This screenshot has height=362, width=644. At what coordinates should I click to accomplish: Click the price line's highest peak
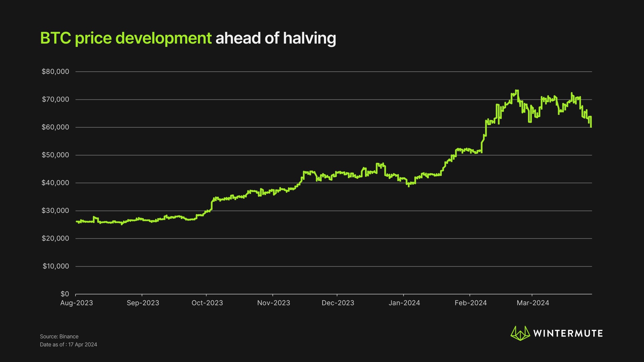coord(517,90)
